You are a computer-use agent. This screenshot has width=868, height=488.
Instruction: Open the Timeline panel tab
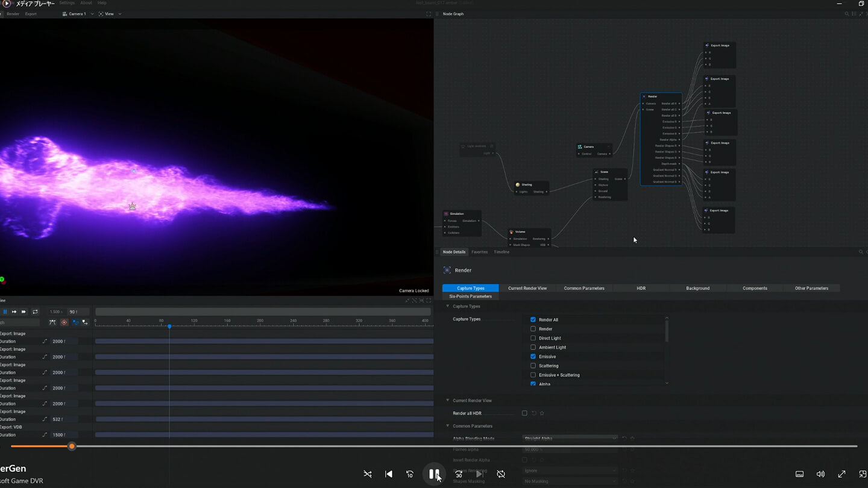[502, 252]
